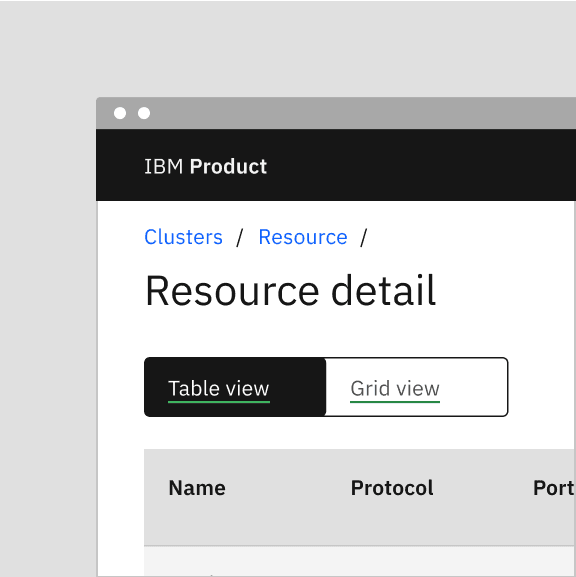Go to the Resource breadcrumb link
This screenshot has width=576, height=577.
coord(303,237)
